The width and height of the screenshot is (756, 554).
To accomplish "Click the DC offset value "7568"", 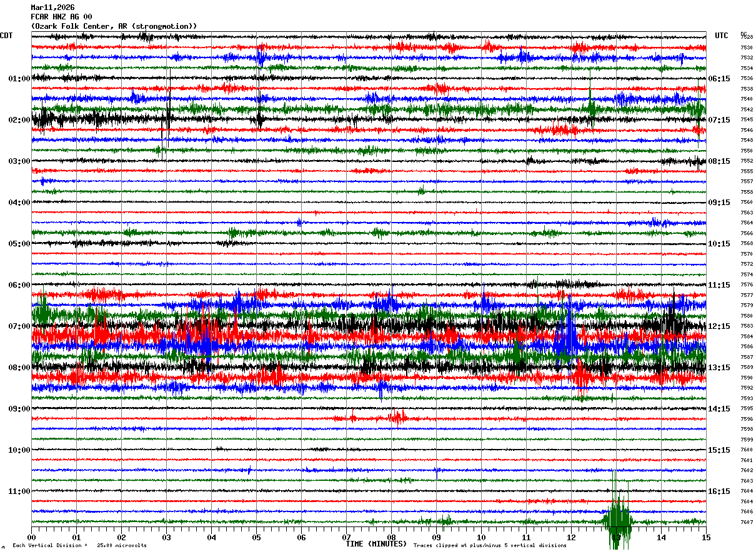I will (x=747, y=244).
